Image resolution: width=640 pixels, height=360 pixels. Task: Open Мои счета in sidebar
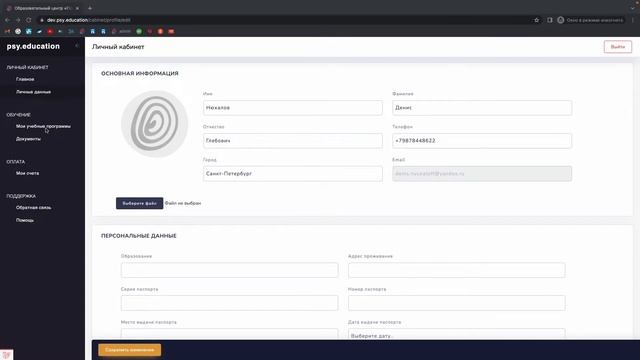[27, 173]
